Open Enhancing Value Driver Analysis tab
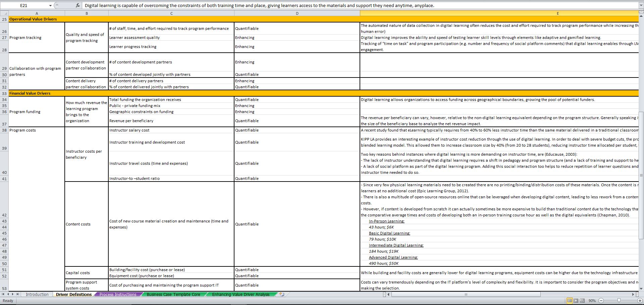 click(240, 294)
